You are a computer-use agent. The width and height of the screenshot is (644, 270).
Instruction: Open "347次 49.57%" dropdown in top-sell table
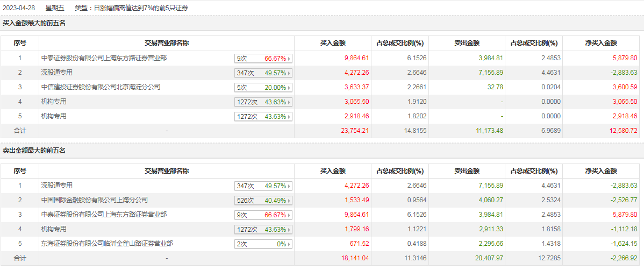tap(263, 186)
